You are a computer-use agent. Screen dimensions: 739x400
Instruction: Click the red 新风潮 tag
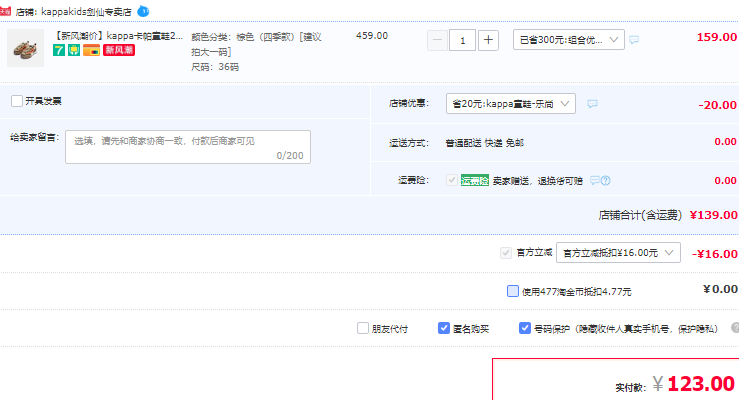119,50
